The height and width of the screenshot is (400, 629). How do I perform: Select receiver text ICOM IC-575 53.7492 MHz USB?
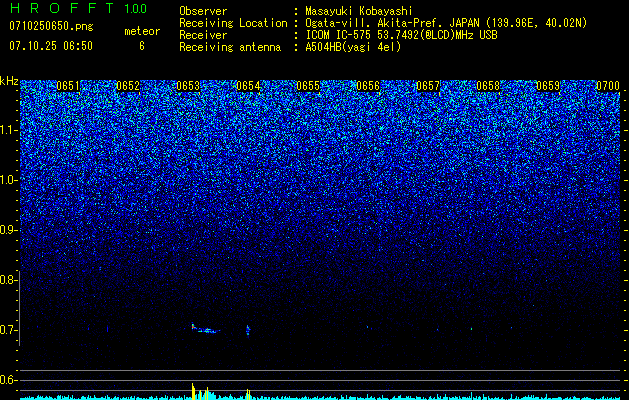tap(401, 35)
